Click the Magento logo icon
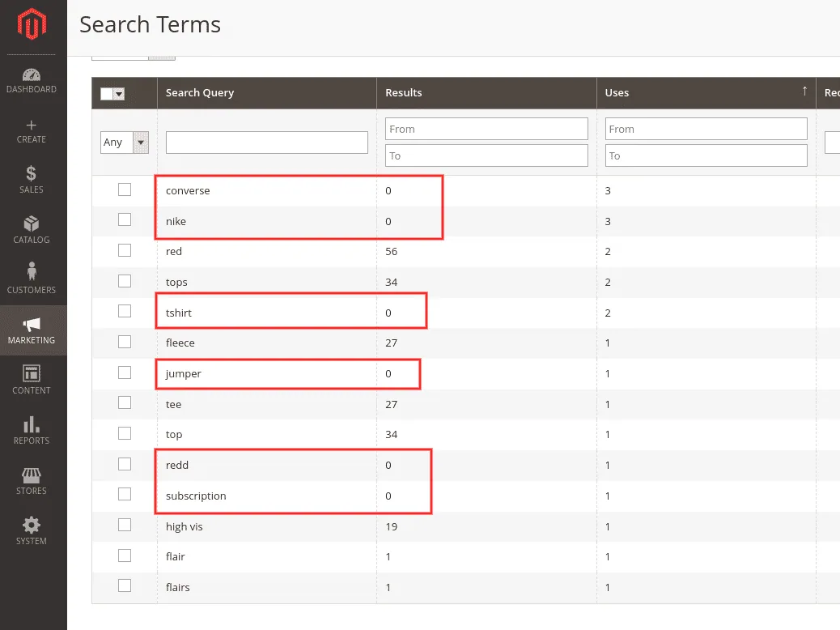The width and height of the screenshot is (840, 630). click(x=32, y=24)
